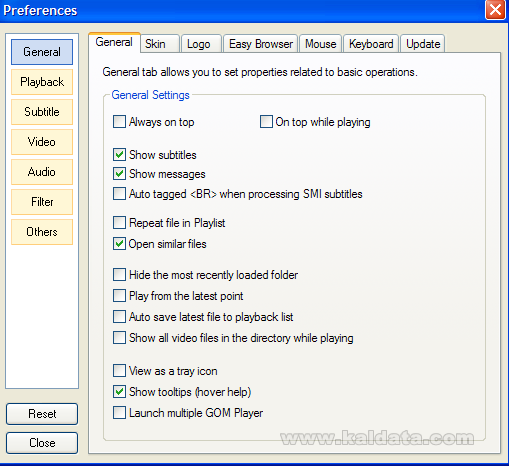
Task: Go to the Easy Browser tab
Action: pyautogui.click(x=260, y=44)
